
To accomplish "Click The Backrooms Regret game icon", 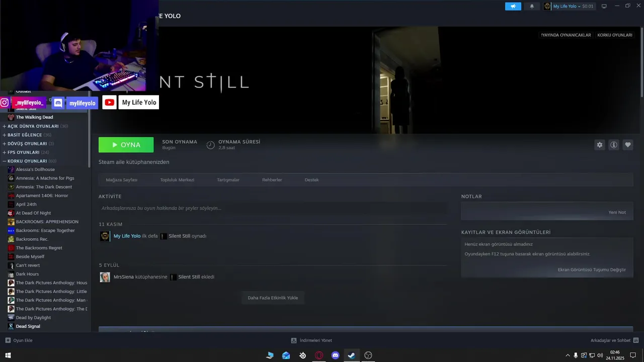I will point(11,248).
